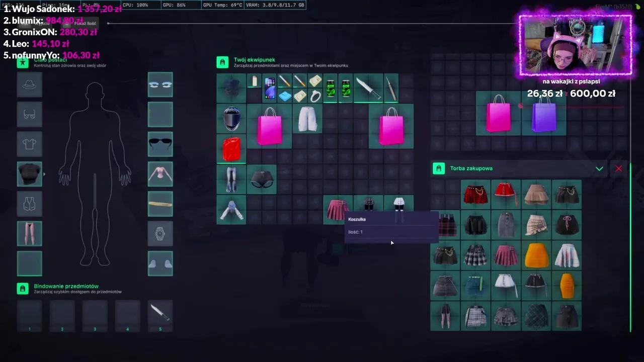The height and width of the screenshot is (362, 644).
Task: Select the hat equipment slot
Action: (29, 84)
